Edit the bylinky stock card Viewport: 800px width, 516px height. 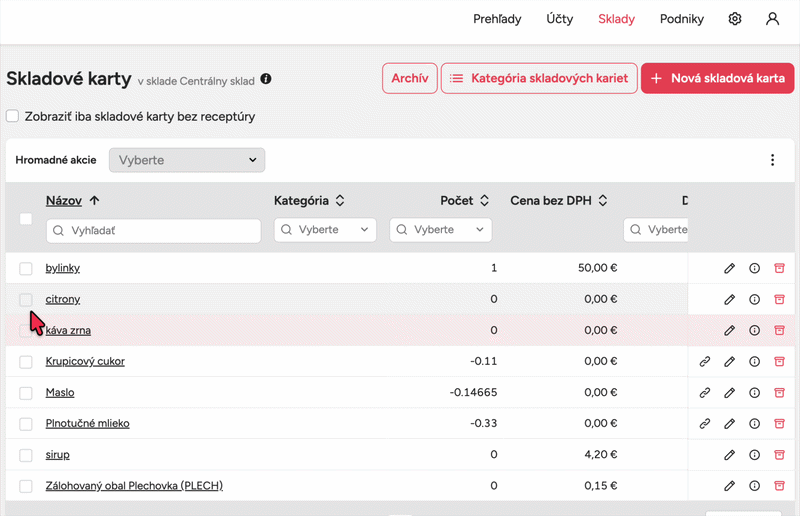click(730, 268)
